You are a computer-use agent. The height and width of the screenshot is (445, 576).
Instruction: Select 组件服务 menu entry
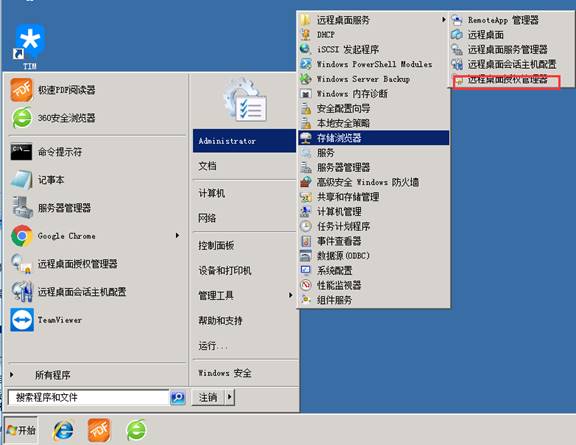374,300
